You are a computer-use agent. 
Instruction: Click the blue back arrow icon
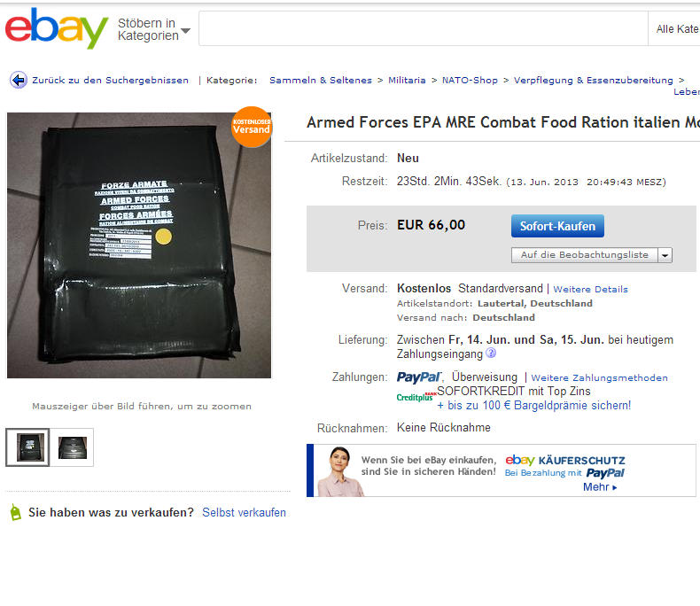pos(19,81)
